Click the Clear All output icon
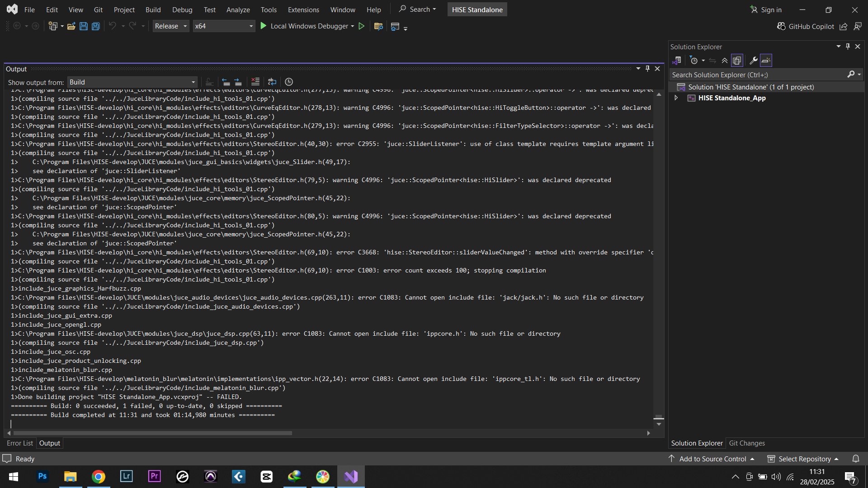The image size is (868, 488). pos(255,82)
